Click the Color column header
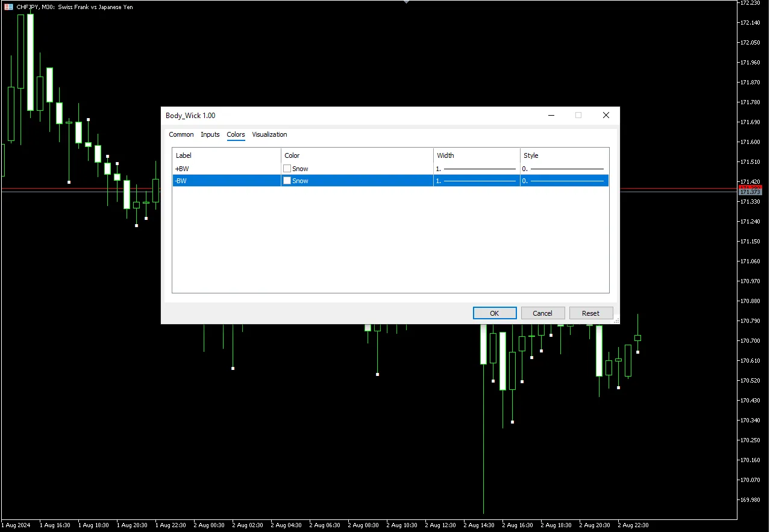Image resolution: width=770 pixels, height=532 pixels. (357, 155)
